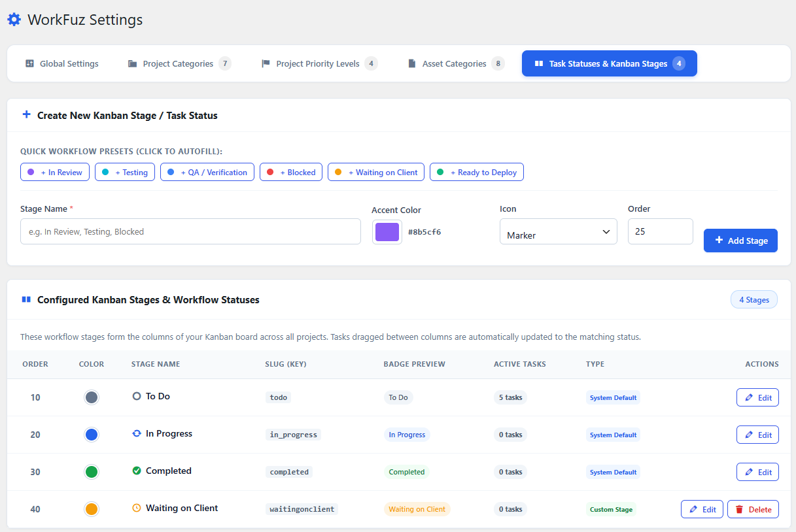Open the purple Accent Color picker
The height and width of the screenshot is (532, 796).
(x=387, y=231)
